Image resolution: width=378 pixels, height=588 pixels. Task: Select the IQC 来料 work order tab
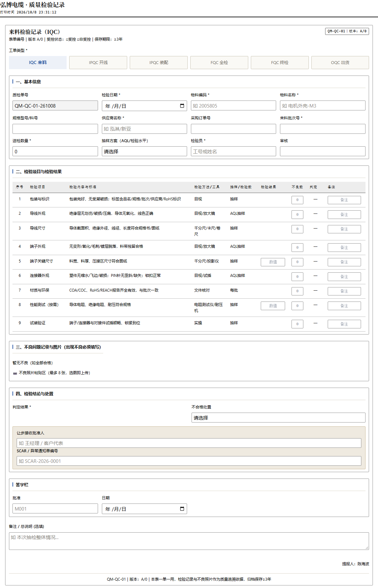coord(38,63)
